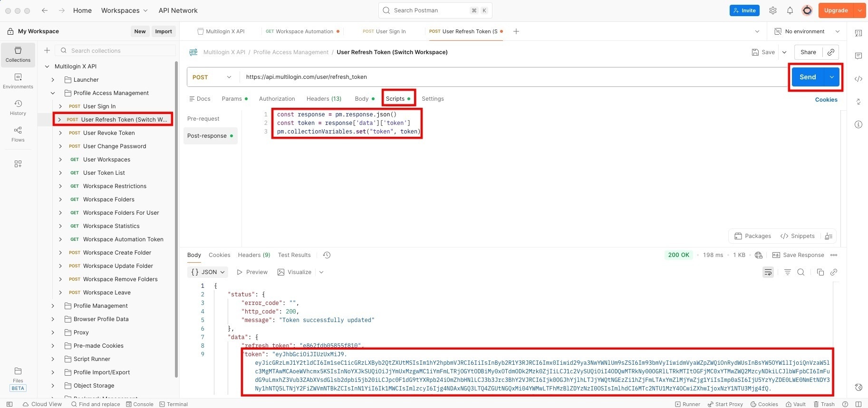Click Save Response
This screenshot has width=868, height=408.
[x=798, y=255]
